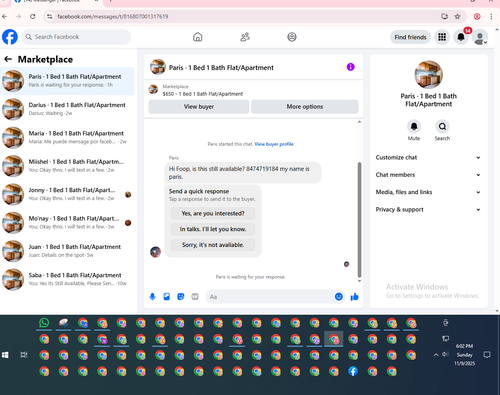Open the Facebook logo home link
This screenshot has height=395, width=500.
(x=10, y=37)
